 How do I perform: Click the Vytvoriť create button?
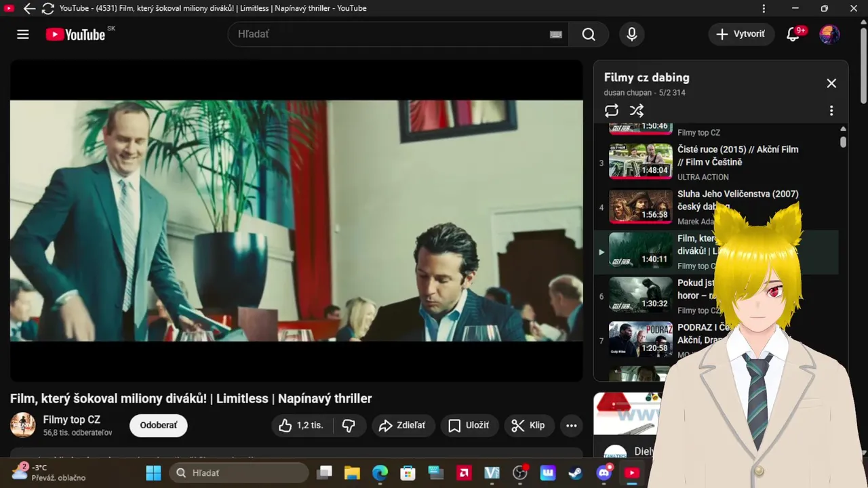pos(741,35)
